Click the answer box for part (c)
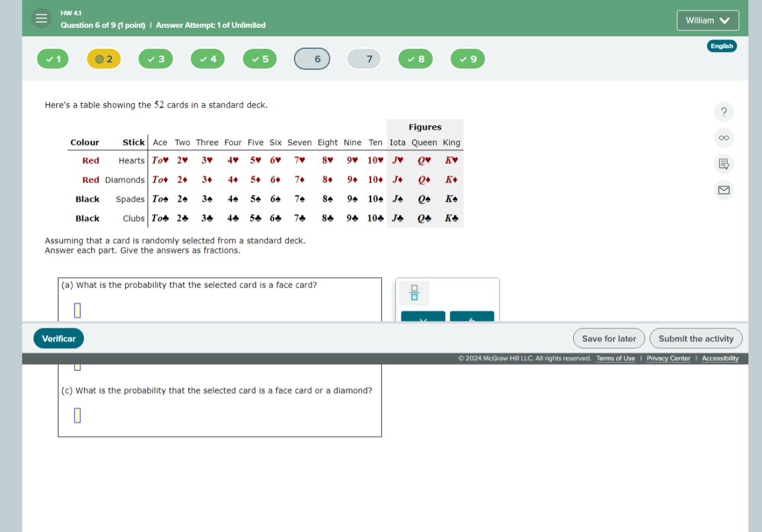Screen dimensions: 762x532 pos(77,415)
